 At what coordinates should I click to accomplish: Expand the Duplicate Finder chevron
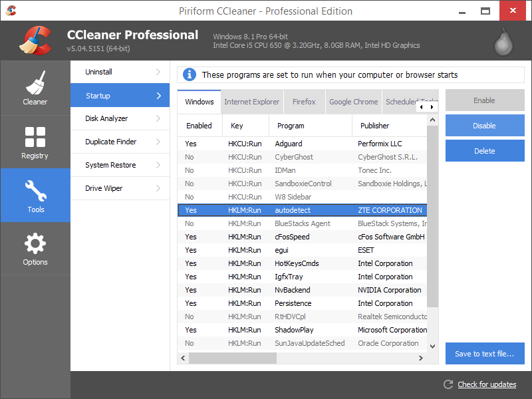(158, 142)
